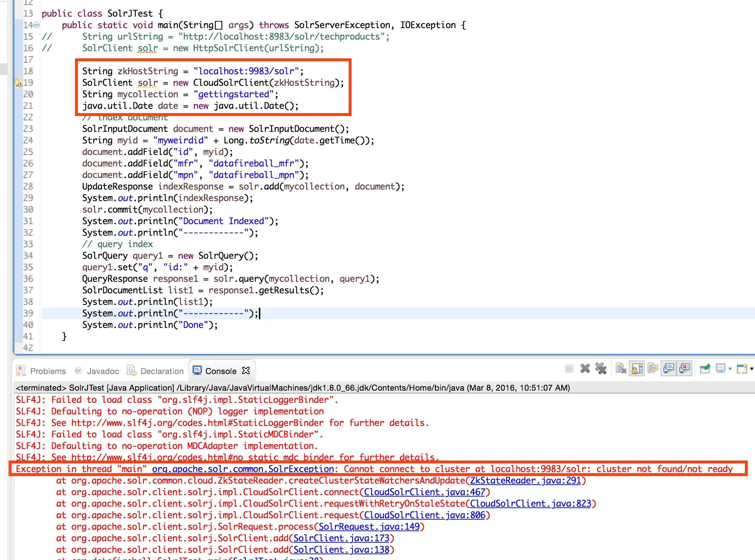Screen dimensions: 755x560
Task: Click the Pin Console icon
Action: click(x=705, y=368)
